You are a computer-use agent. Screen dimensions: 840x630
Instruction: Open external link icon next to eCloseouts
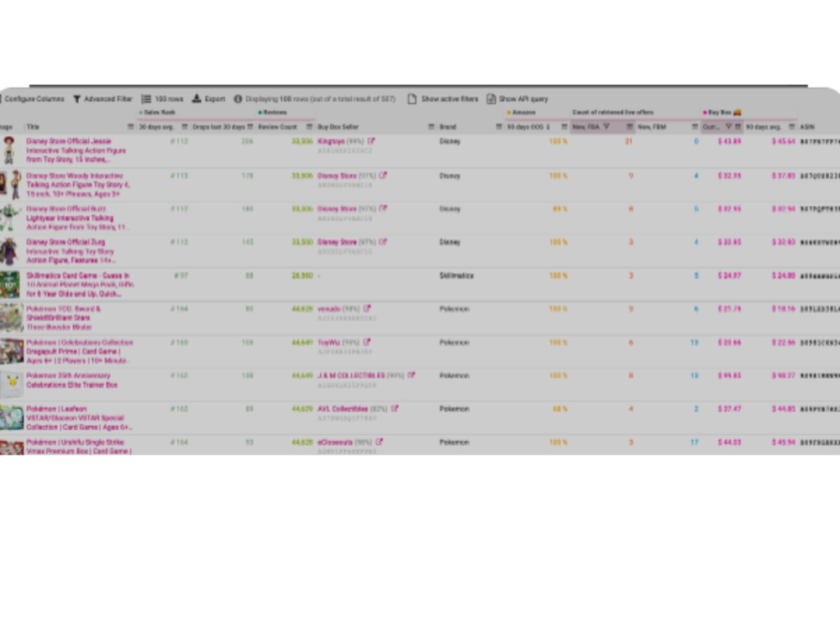[x=380, y=442]
